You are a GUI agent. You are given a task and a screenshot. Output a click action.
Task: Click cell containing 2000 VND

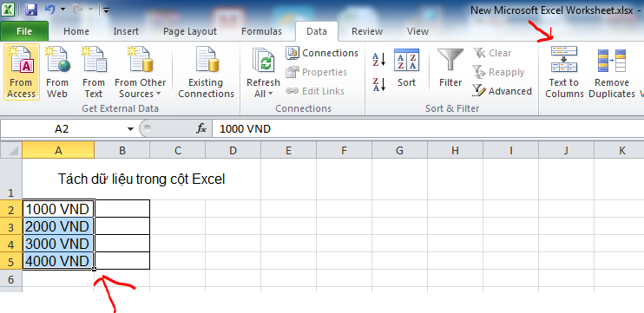click(58, 226)
